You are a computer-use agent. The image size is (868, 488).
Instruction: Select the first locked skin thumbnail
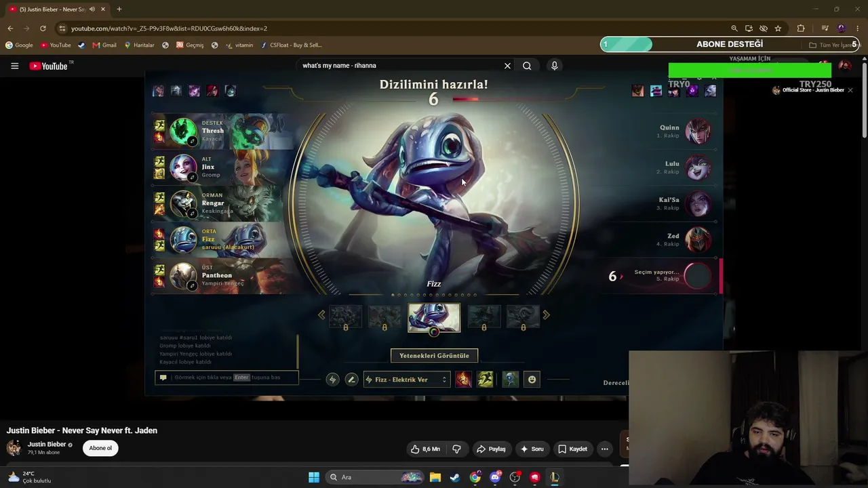(345, 317)
